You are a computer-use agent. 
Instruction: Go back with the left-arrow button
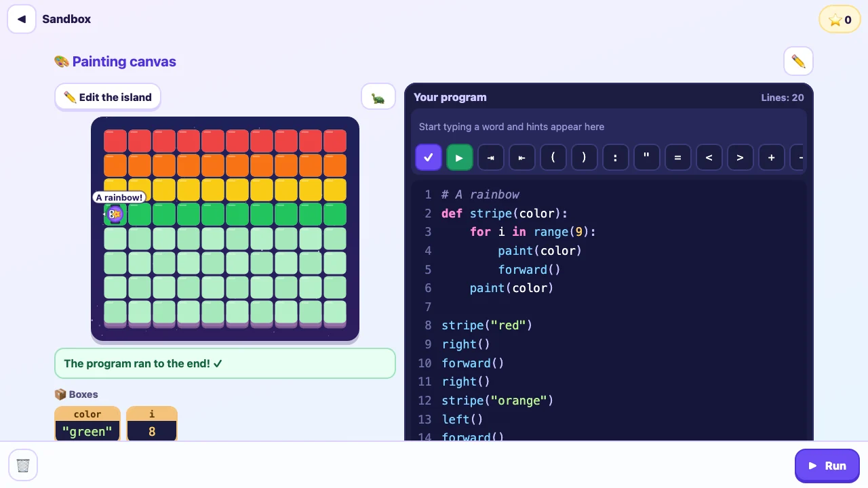point(22,19)
